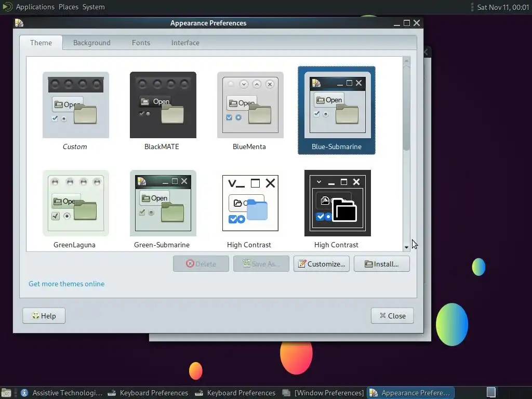Maximize the Appearance Preferences window

point(407,23)
